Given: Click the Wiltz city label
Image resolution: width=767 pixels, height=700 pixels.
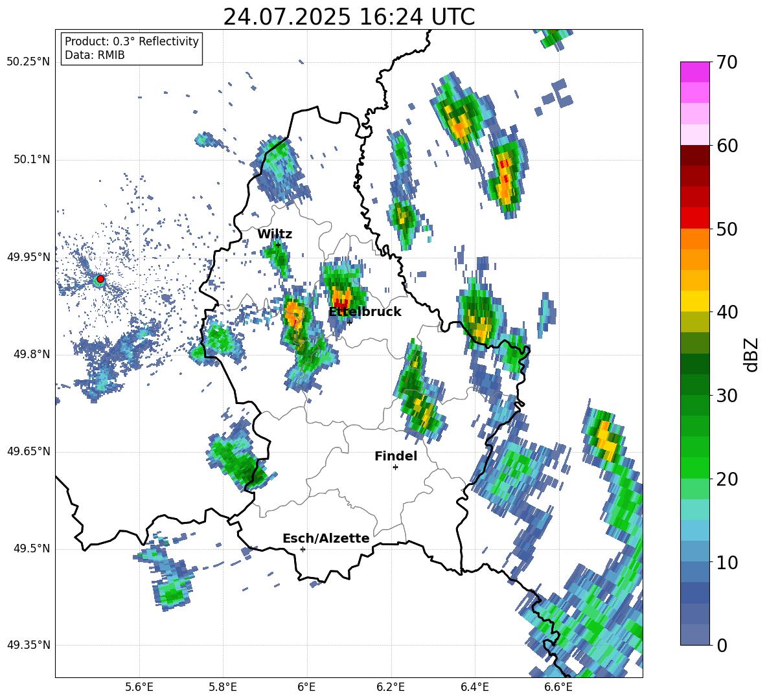Looking at the screenshot, I should [x=275, y=234].
